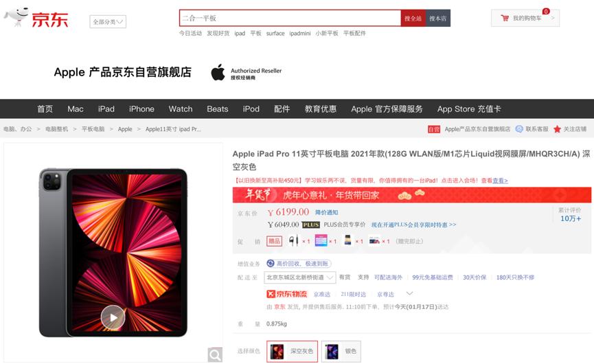Click the Apple logo Authorized Reseller badge

(247, 72)
